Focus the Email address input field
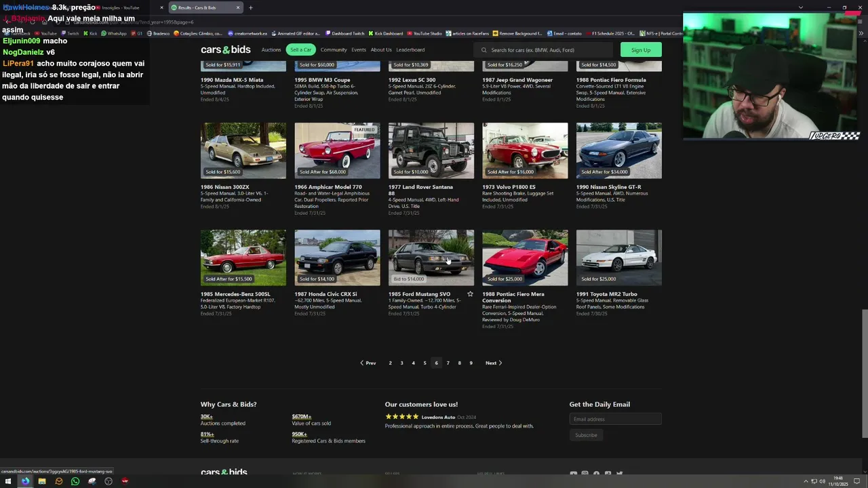The image size is (868, 488). point(615,419)
